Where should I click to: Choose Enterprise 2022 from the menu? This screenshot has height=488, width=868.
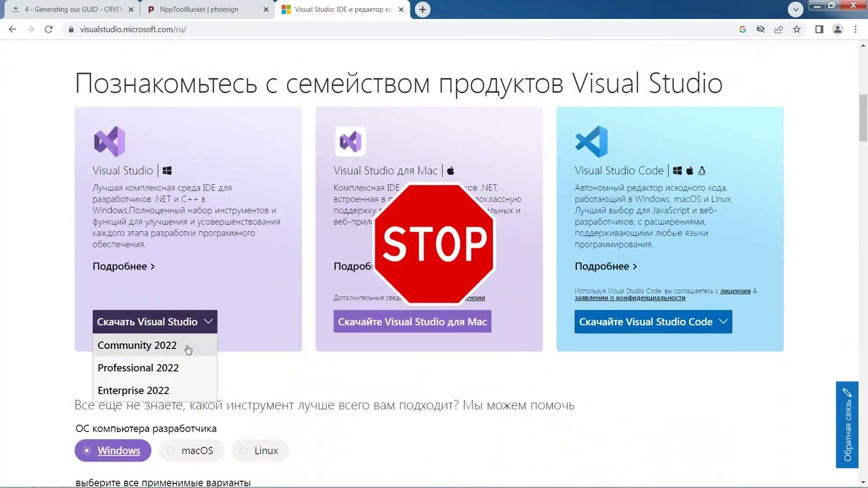155,390
